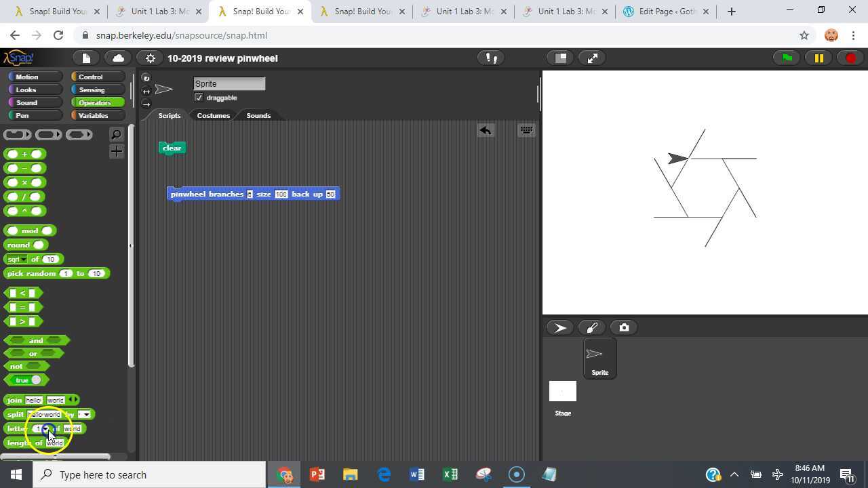Image resolution: width=868 pixels, height=488 pixels.
Task: Open the sqrt block dropdown arrow
Action: (x=25, y=259)
